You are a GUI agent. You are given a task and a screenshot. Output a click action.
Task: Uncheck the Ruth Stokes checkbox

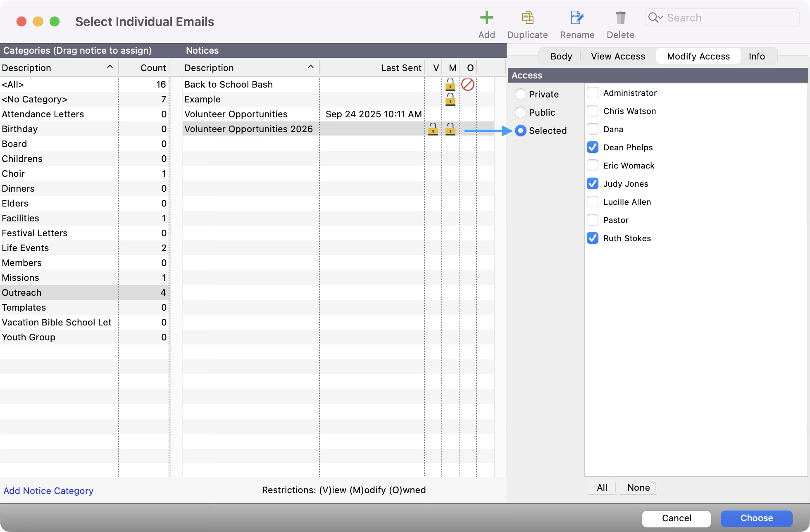(593, 238)
